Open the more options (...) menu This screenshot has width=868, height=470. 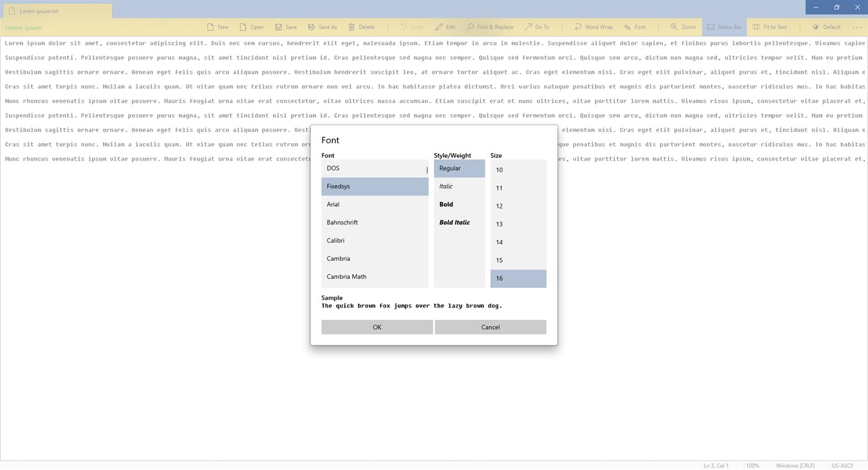tap(859, 27)
